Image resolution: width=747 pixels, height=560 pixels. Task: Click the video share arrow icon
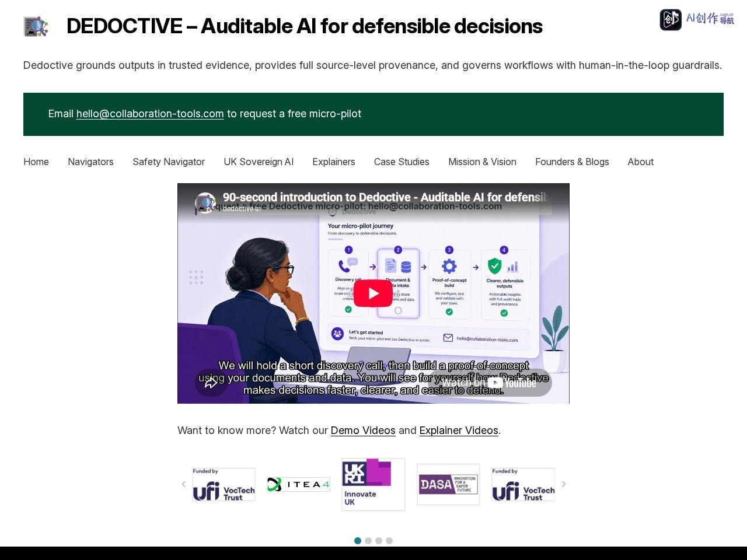click(211, 383)
